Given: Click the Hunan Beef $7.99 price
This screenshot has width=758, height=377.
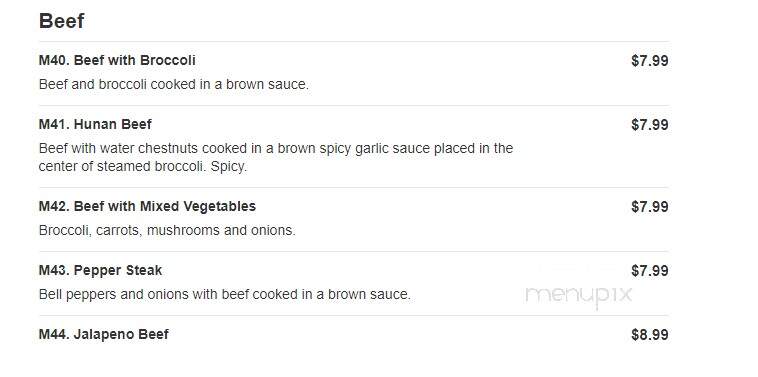Looking at the screenshot, I should pos(650,125).
